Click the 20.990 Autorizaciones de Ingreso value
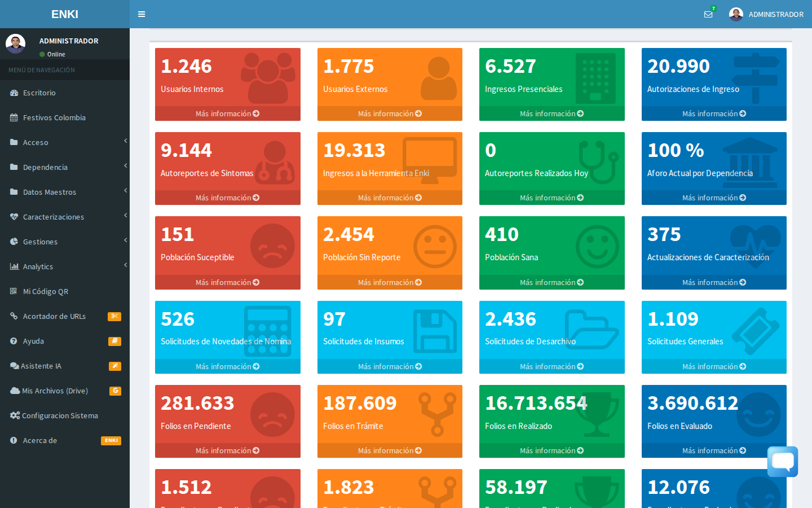The width and height of the screenshot is (812, 508). [678, 66]
